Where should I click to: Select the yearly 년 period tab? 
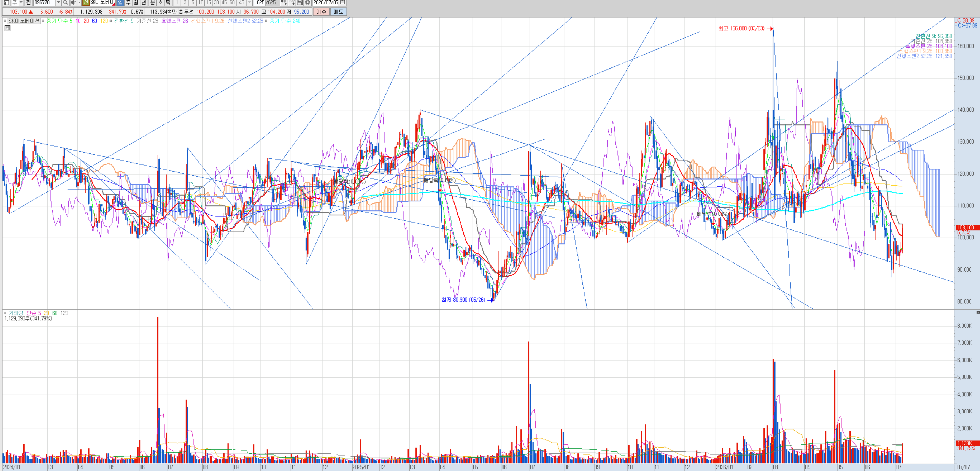(144, 3)
